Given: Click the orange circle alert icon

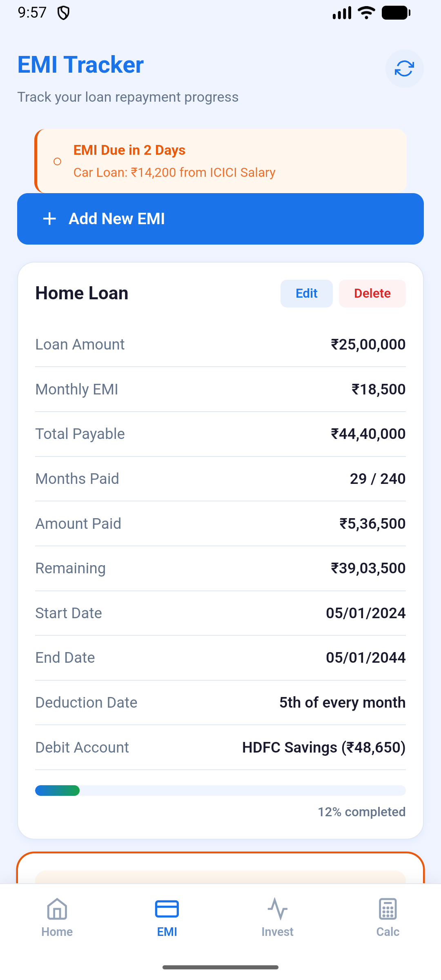Looking at the screenshot, I should click(x=58, y=162).
